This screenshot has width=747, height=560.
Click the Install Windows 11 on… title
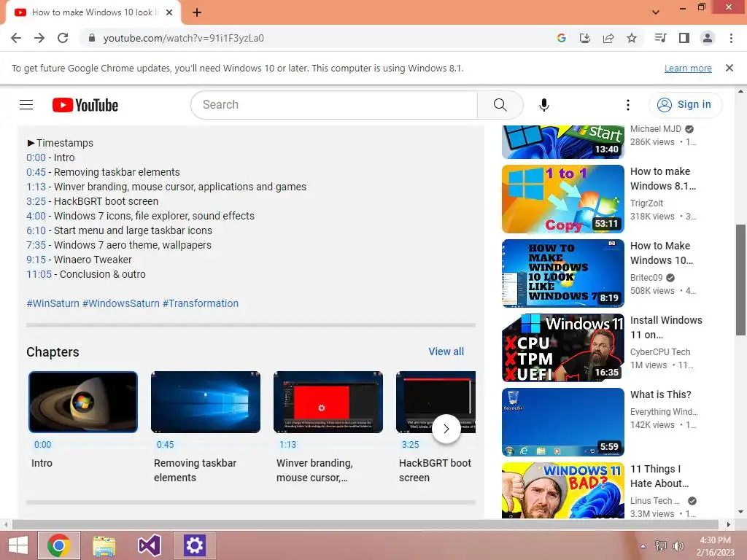(x=666, y=327)
